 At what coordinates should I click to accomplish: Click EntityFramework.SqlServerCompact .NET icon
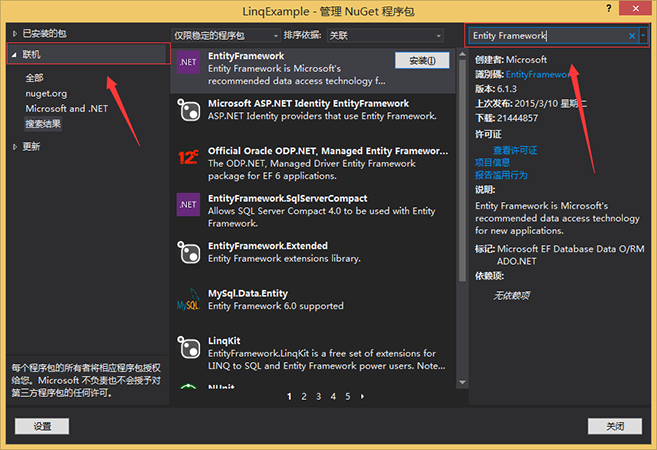coord(188,204)
